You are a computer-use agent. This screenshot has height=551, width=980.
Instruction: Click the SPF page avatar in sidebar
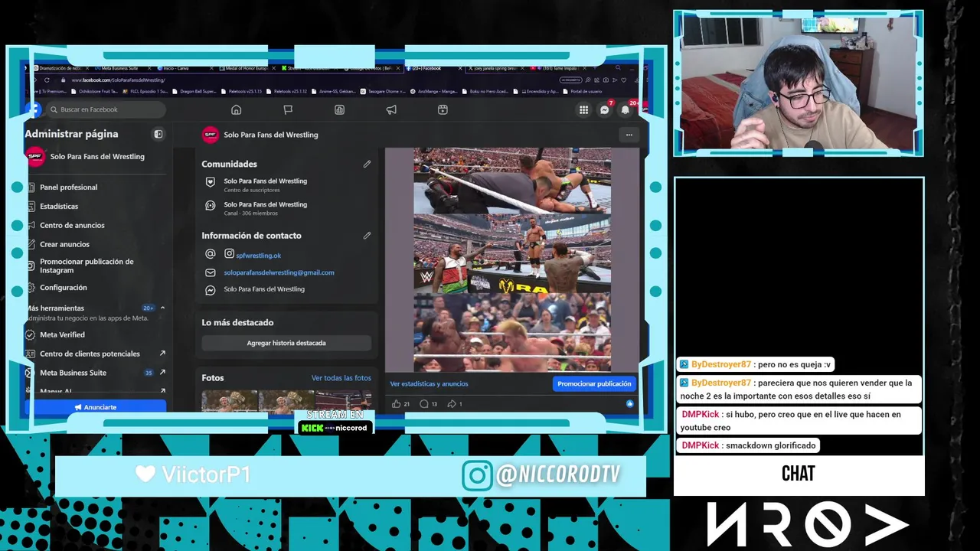coord(35,157)
